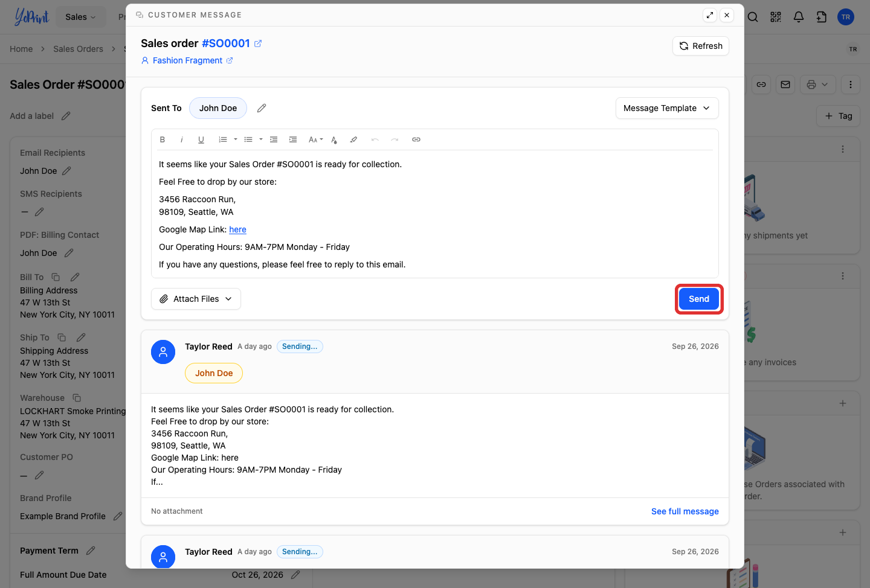
Task: Go to Sales Orders breadcrumb
Action: click(x=78, y=49)
